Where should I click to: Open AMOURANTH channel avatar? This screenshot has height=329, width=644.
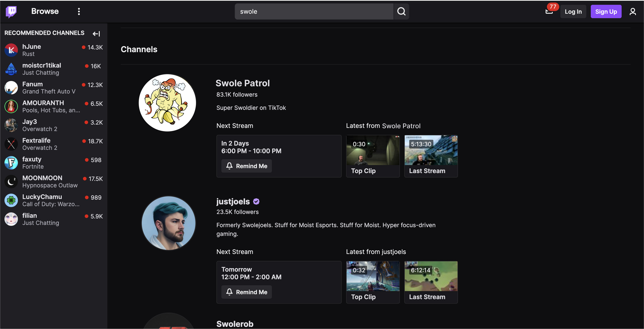coord(11,106)
